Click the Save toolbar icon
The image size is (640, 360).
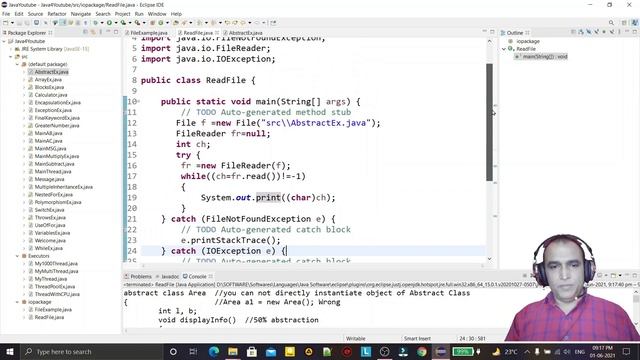(x=19, y=23)
